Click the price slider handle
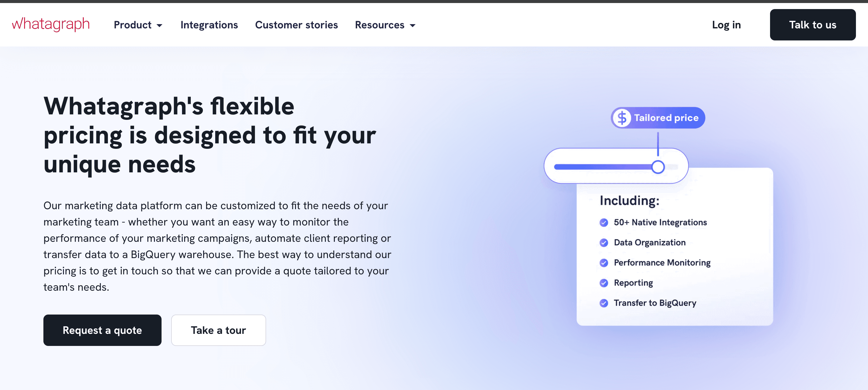This screenshot has height=390, width=868. 658,167
